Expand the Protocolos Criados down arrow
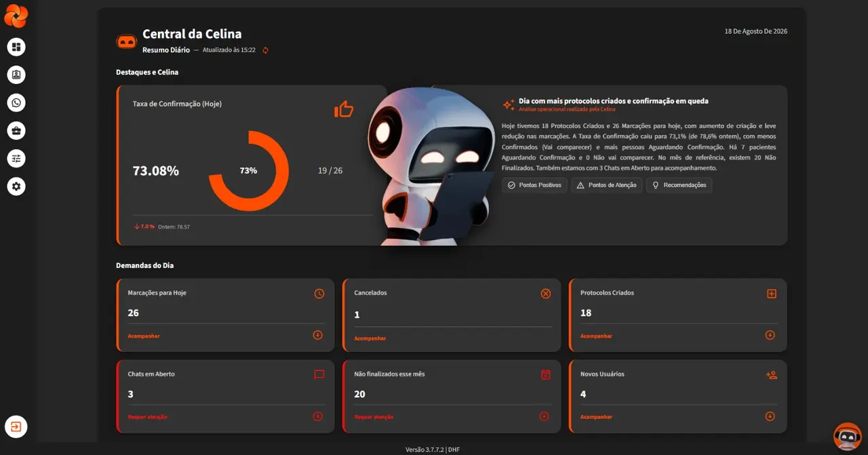This screenshot has height=455, width=868. click(770, 335)
